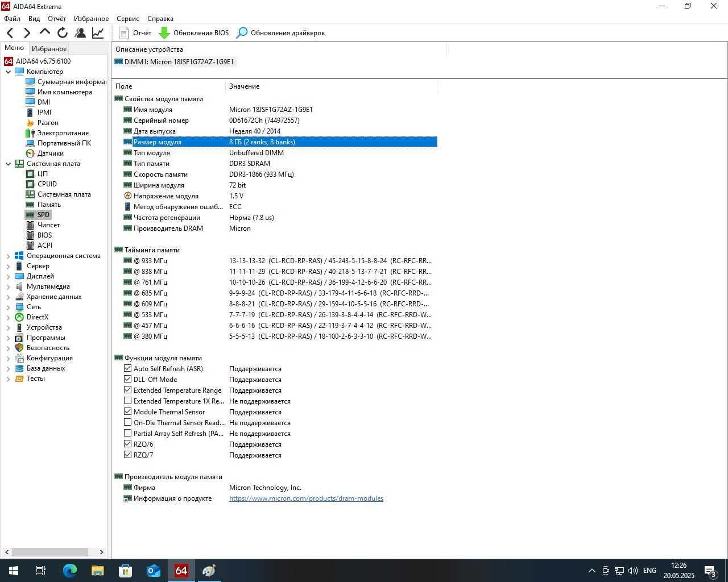Expand the Мультимедиа node
The height and width of the screenshot is (582, 728).
8,286
